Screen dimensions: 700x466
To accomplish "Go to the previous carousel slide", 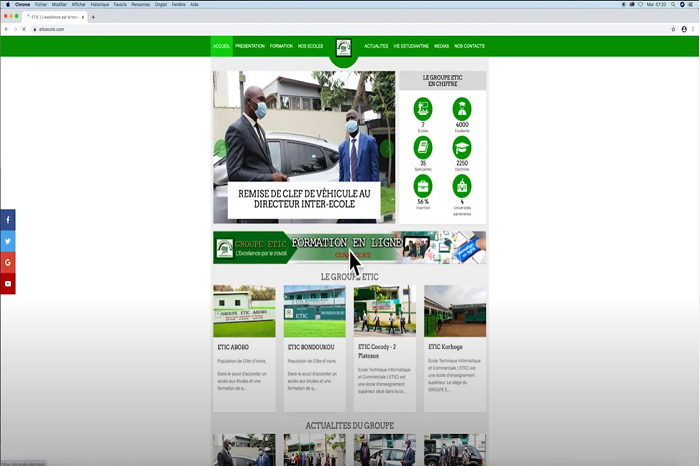I will click(x=221, y=148).
